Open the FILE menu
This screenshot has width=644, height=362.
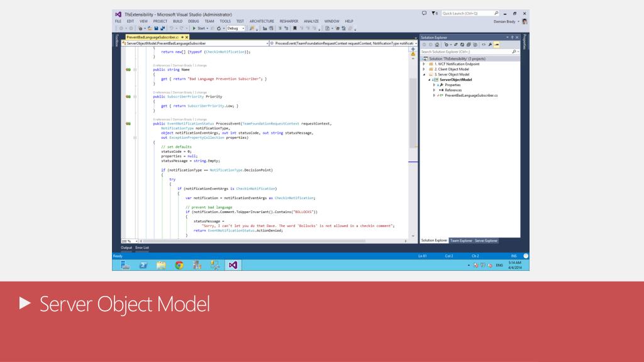pos(118,21)
